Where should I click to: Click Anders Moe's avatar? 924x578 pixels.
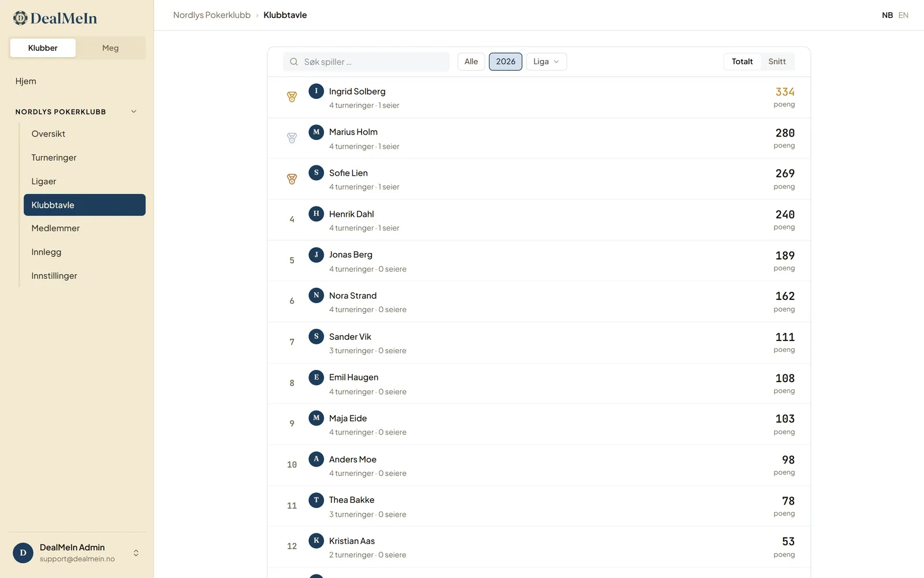pos(316,459)
